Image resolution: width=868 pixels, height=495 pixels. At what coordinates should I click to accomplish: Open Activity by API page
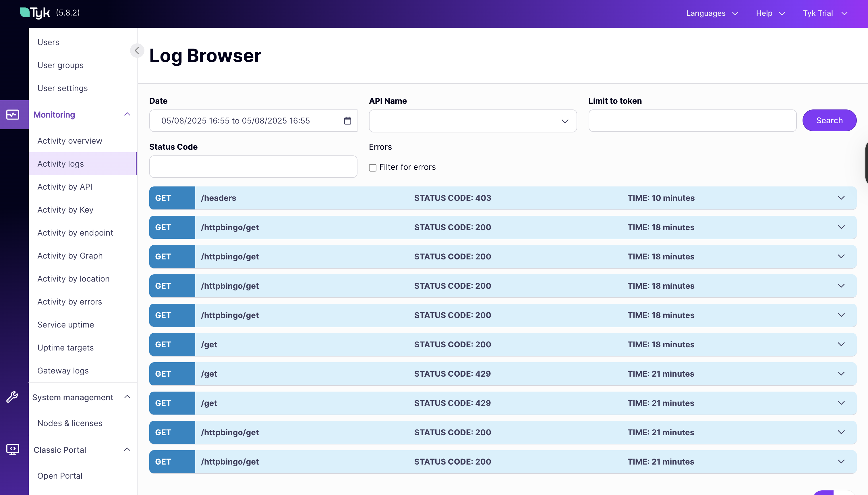click(x=65, y=187)
